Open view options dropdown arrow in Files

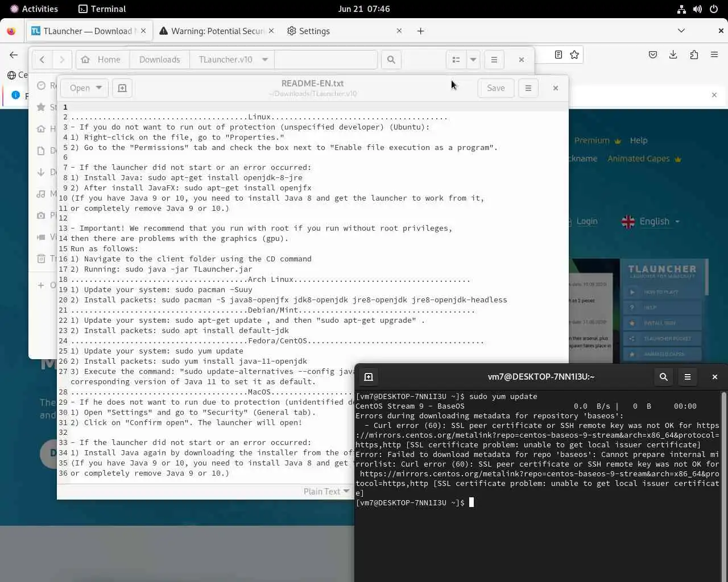click(473, 59)
